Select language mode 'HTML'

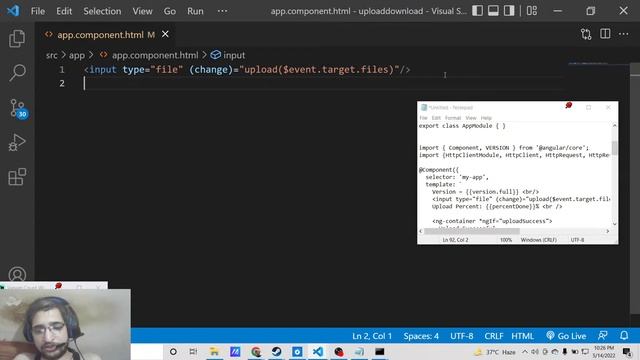522,336
